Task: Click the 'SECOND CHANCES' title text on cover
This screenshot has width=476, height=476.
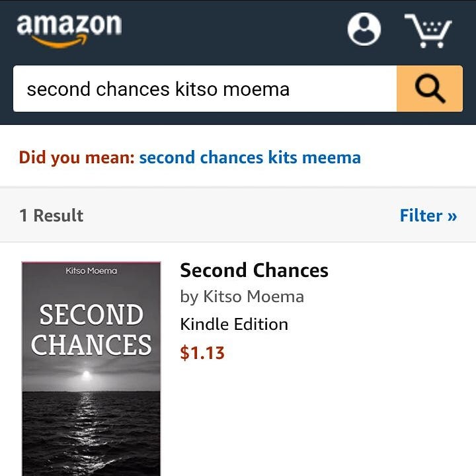Action: 91,330
